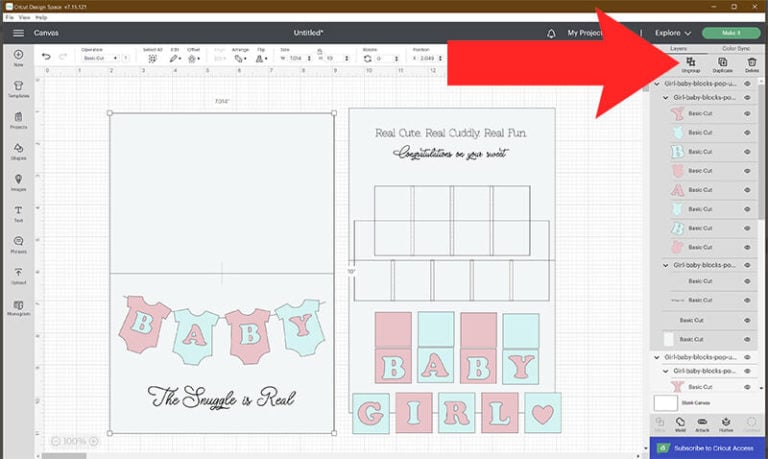Open the notifications bell
The image size is (768, 459).
click(x=551, y=33)
